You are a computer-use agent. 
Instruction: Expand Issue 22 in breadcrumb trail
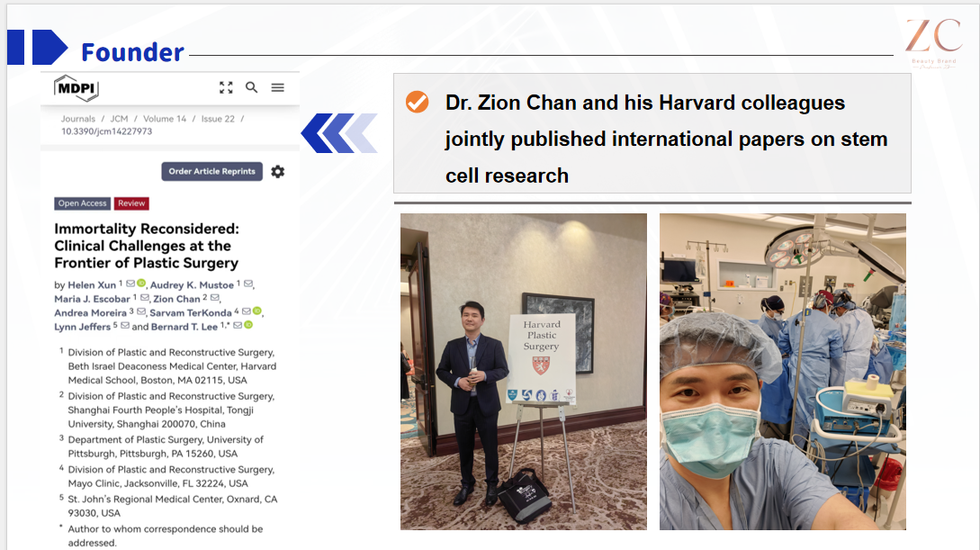[218, 118]
